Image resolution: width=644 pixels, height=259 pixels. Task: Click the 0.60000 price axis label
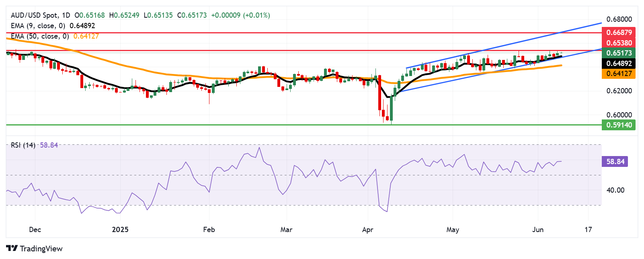[x=619, y=115]
